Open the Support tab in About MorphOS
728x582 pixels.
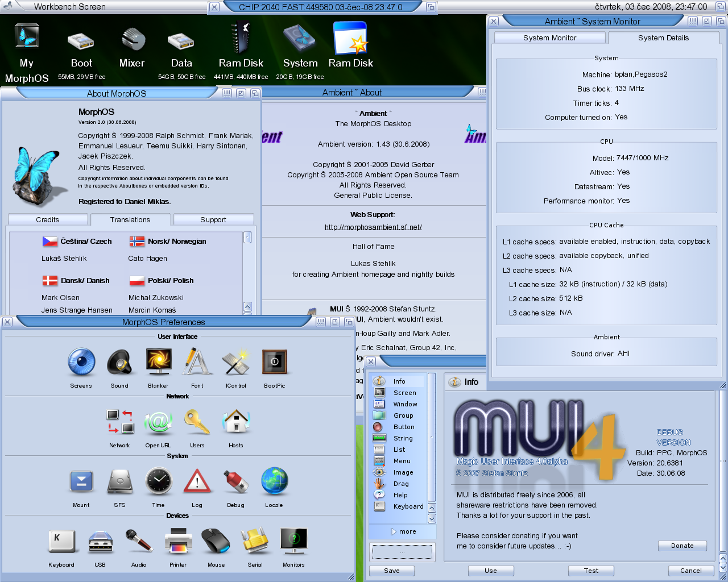[213, 220]
